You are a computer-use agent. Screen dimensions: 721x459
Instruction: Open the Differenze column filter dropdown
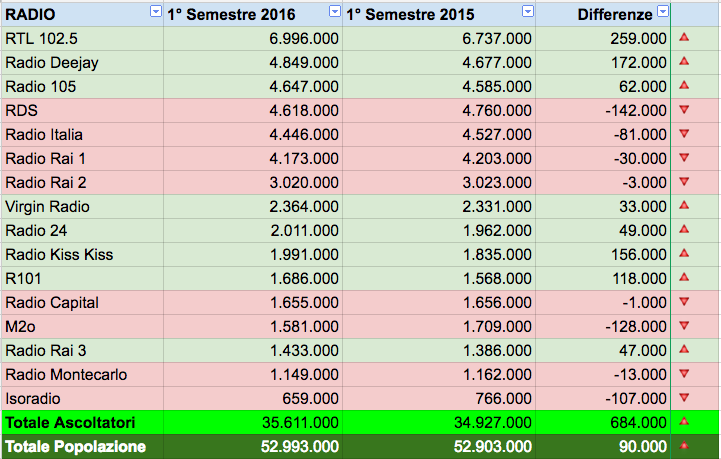pyautogui.click(x=663, y=11)
